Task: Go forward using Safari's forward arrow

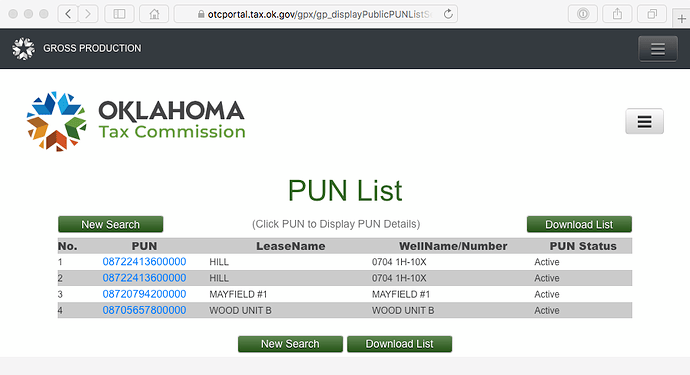Action: point(88,14)
